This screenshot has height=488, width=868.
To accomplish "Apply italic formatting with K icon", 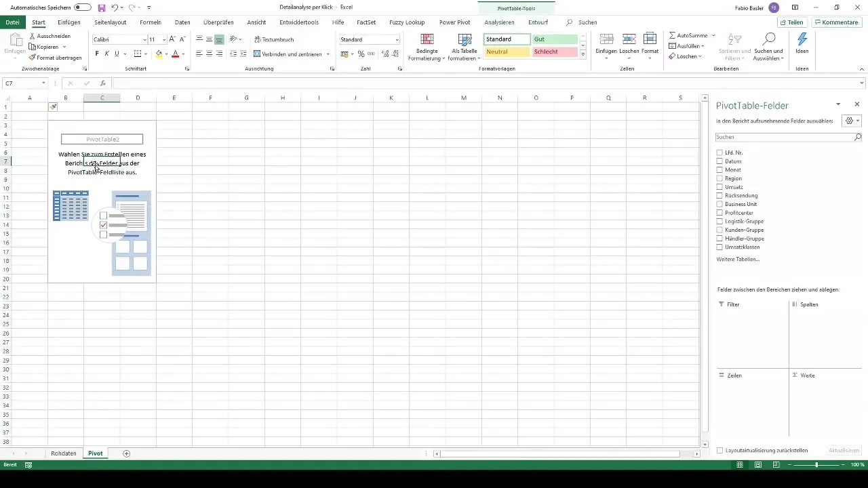I will 106,54.
